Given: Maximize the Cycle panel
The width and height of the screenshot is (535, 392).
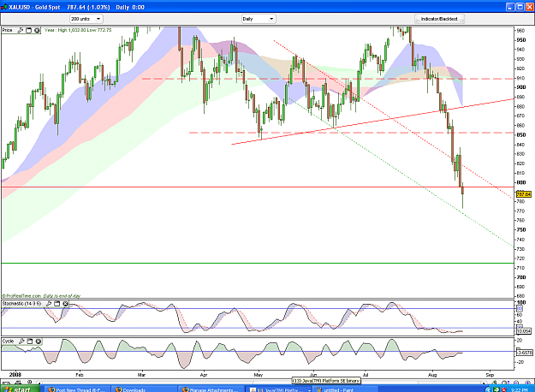Looking at the screenshot, I should point(30,342).
